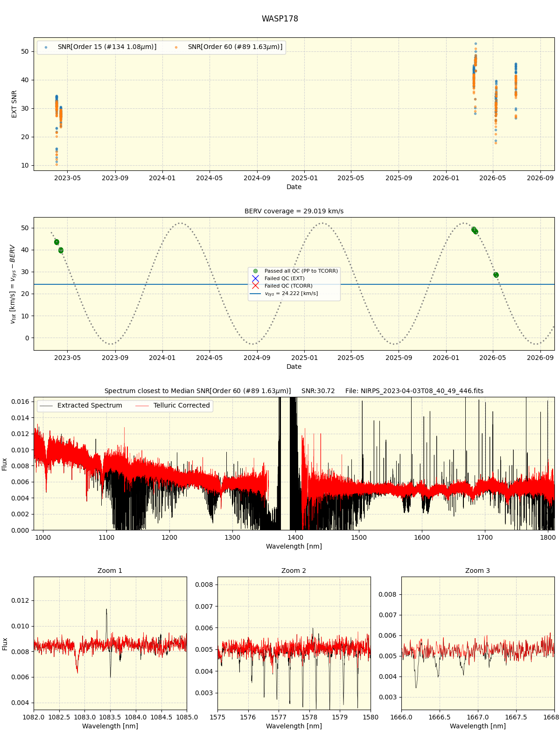Click the blue X Failed QC (EXT) marker
The image size is (560, 747).
(255, 278)
